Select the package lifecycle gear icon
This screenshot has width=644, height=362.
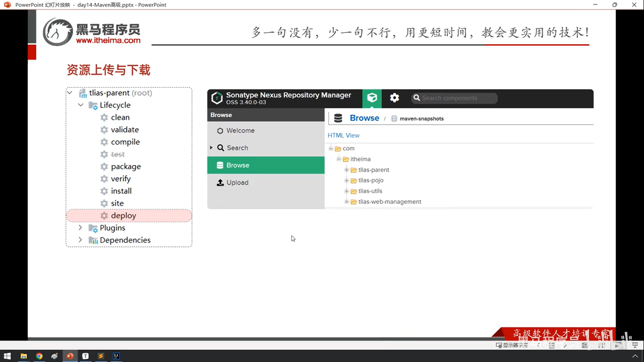(104, 167)
